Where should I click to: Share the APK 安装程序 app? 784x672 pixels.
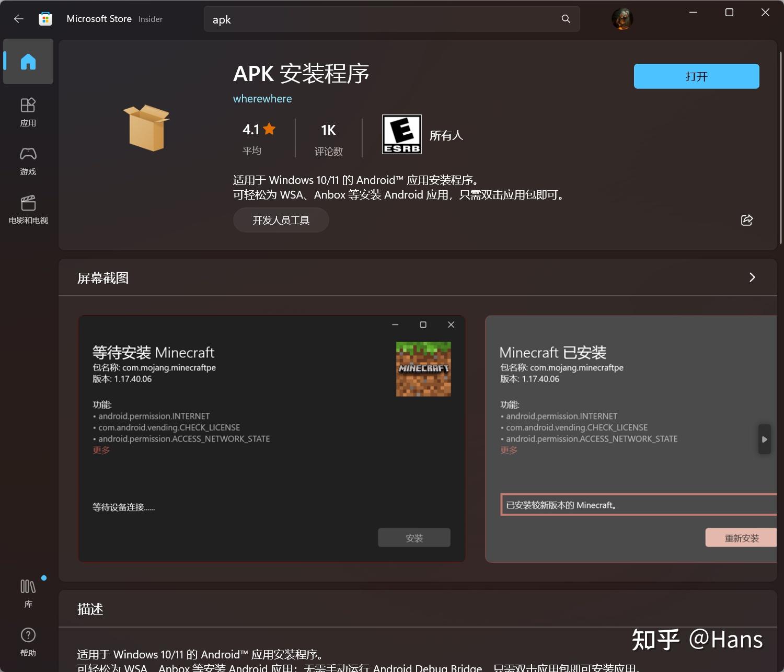tap(746, 220)
